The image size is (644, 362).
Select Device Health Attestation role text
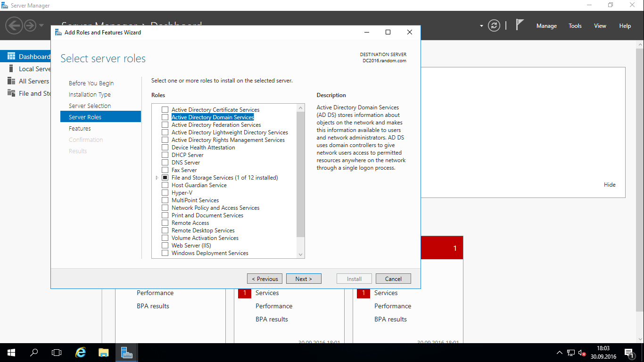(x=203, y=148)
